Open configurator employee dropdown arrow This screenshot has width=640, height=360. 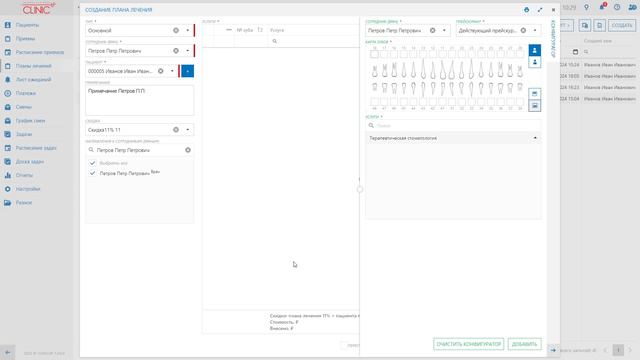444,30
